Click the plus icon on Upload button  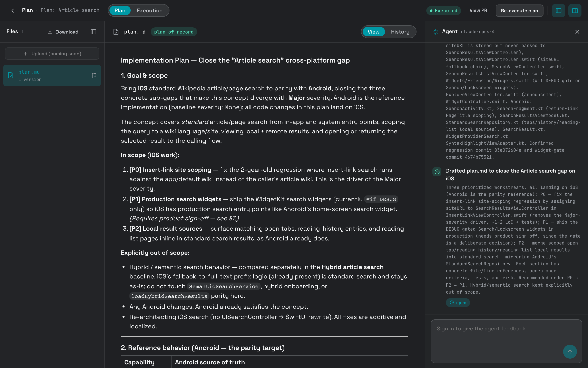(26, 54)
